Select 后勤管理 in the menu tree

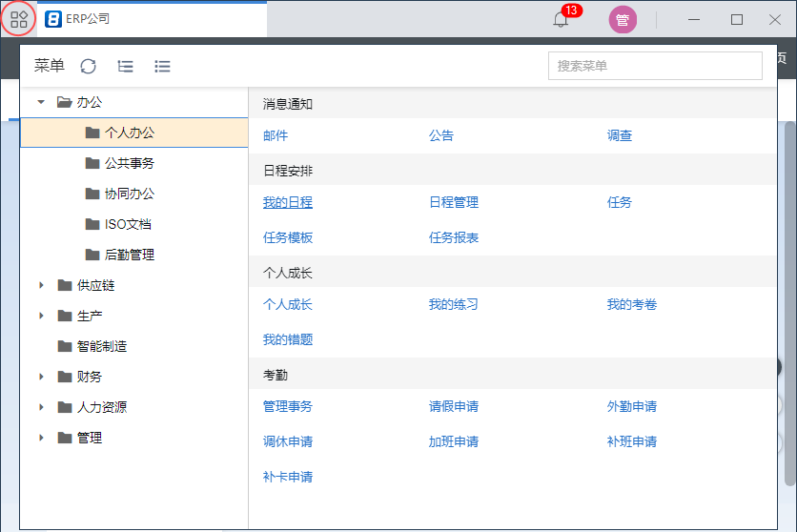[x=129, y=255]
